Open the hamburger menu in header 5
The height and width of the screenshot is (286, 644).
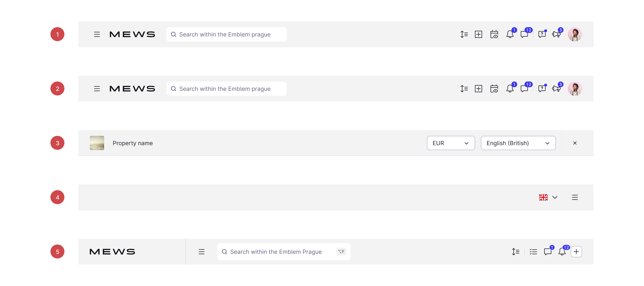pos(201,252)
